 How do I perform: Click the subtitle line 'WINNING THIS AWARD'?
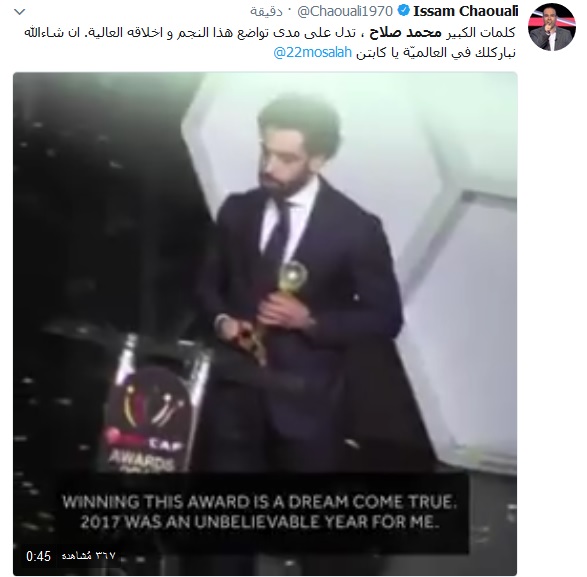(260, 502)
